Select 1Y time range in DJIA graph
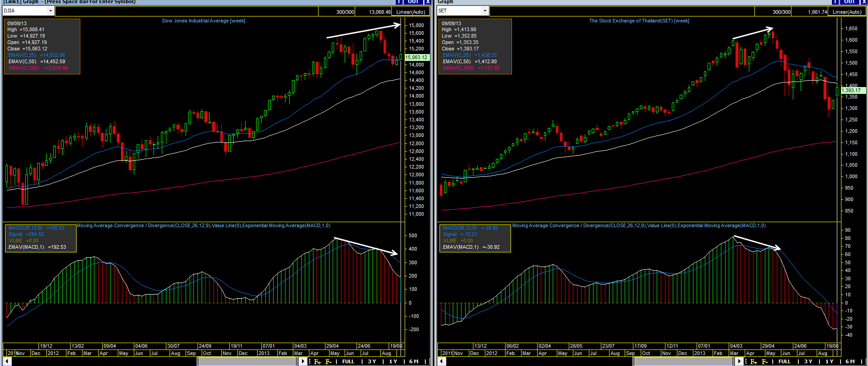The height and width of the screenshot is (366, 868). [393, 362]
